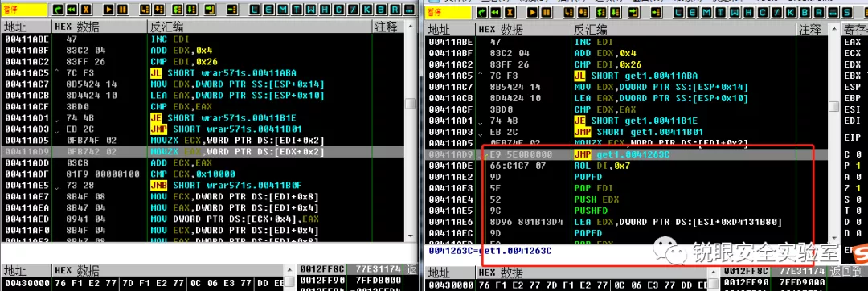Run the program in the get1 window
The width and height of the screenshot is (868, 291).
click(532, 12)
